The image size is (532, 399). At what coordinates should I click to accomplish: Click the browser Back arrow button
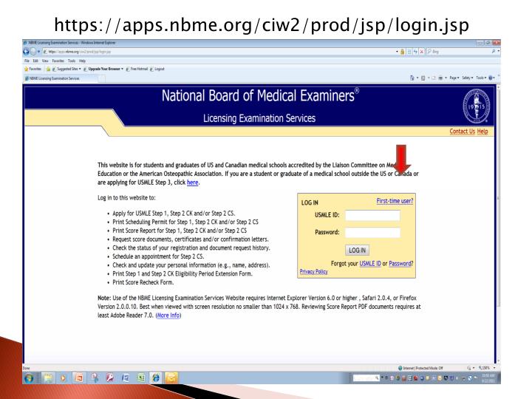(x=26, y=52)
